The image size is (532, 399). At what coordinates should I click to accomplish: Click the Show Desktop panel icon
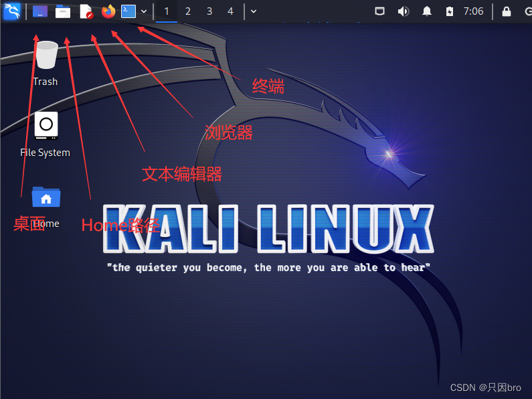pos(40,11)
